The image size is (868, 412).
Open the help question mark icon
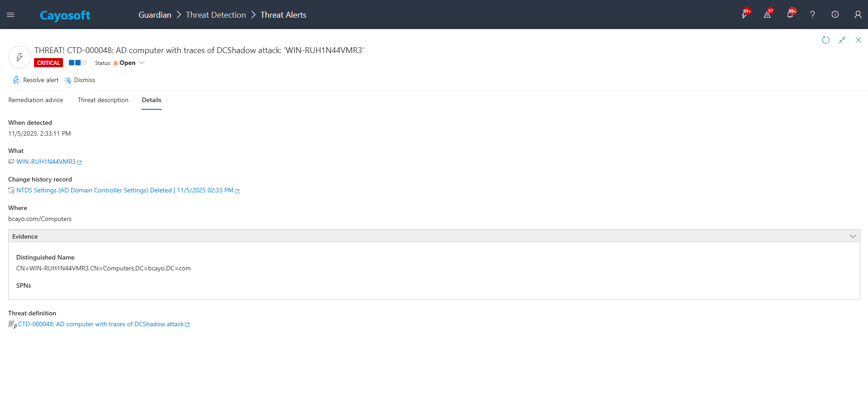pos(812,15)
